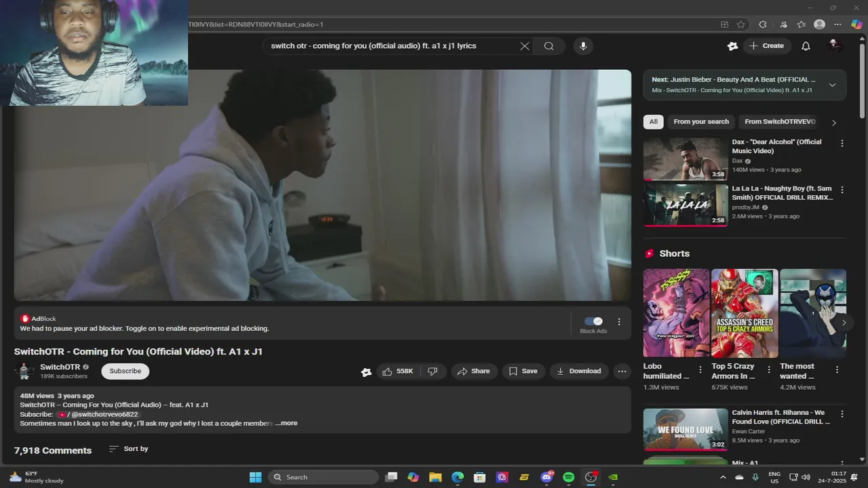Open options for Top 5 Crazy Armors short

pyautogui.click(x=769, y=370)
